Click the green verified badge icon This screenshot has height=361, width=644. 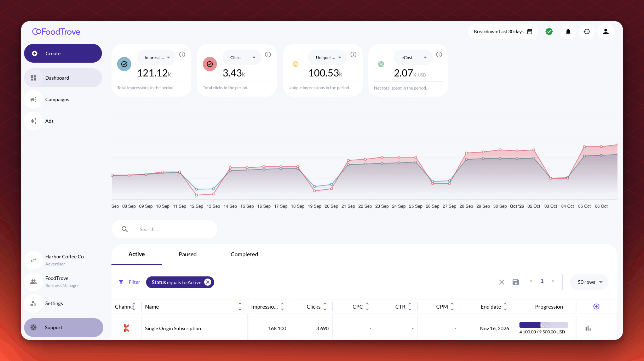tap(549, 32)
